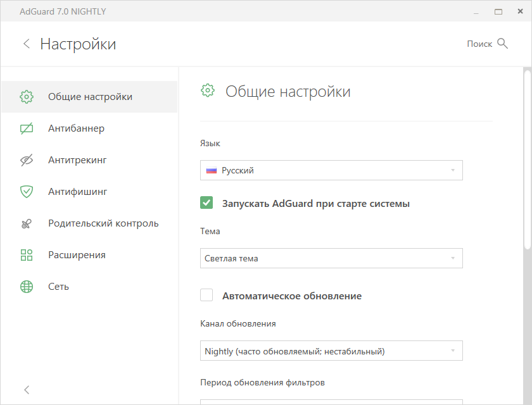Open the Общие настройки section
Screen dimensions: 532x405
pyautogui.click(x=89, y=97)
